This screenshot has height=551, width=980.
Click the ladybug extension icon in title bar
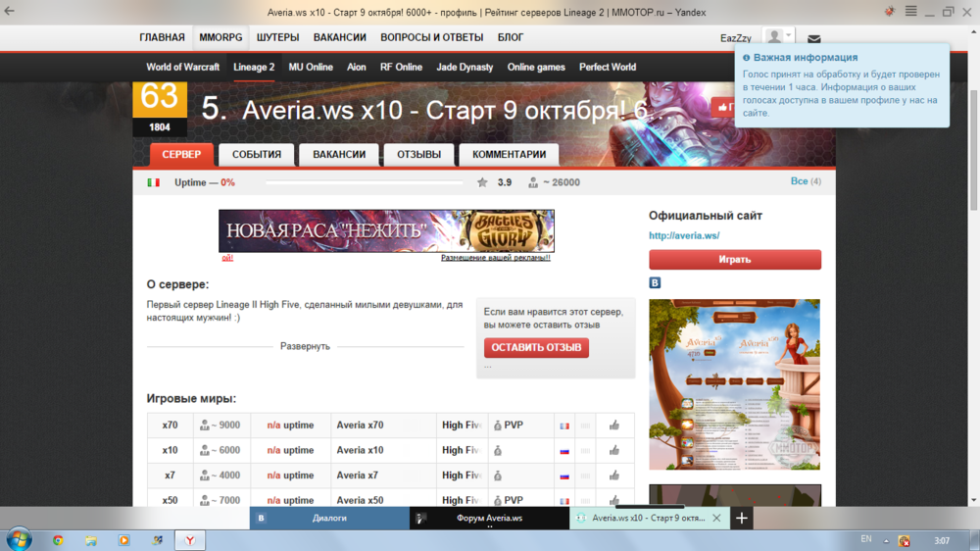pos(889,12)
